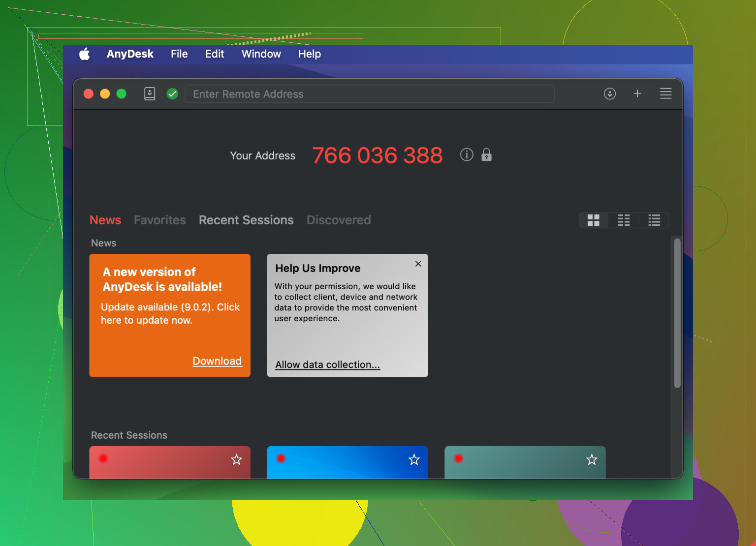This screenshot has height=546, width=756.
Task: Click the Your Address label
Action: point(263,155)
